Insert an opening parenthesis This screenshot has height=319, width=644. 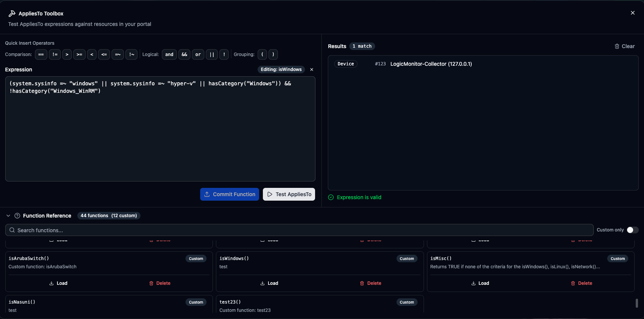[x=262, y=54]
